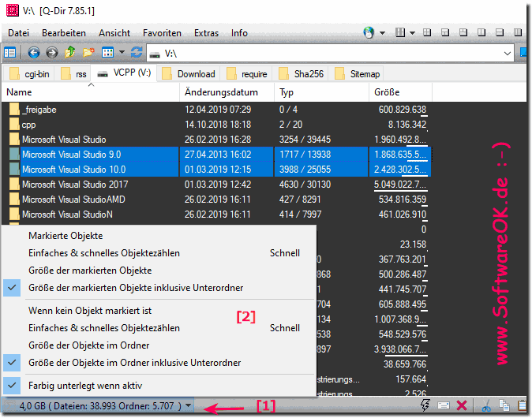Sort by the Name column header

click(90, 92)
